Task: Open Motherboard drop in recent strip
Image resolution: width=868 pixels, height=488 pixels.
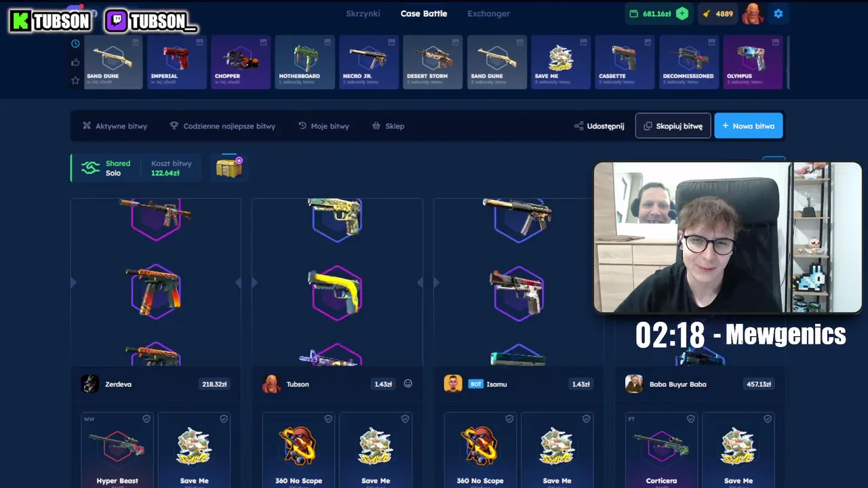Action: (x=304, y=62)
